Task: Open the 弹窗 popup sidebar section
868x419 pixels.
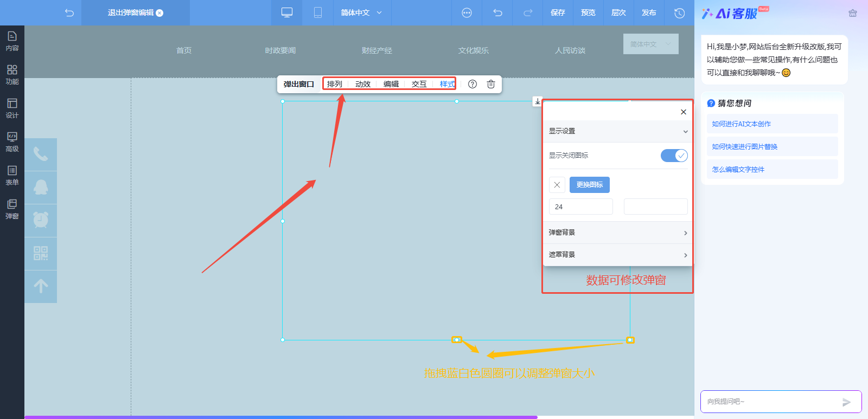Action: tap(12, 209)
